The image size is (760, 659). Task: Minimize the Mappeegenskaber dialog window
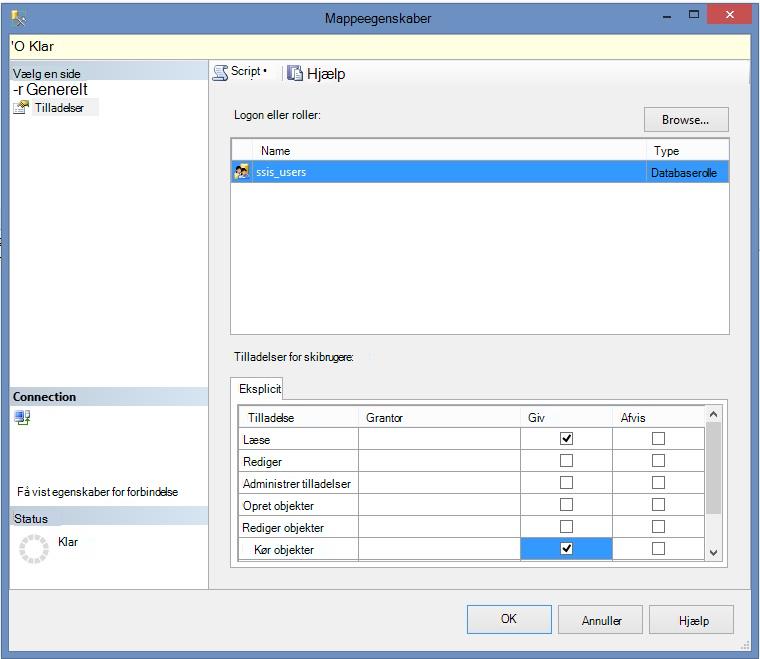coord(667,16)
